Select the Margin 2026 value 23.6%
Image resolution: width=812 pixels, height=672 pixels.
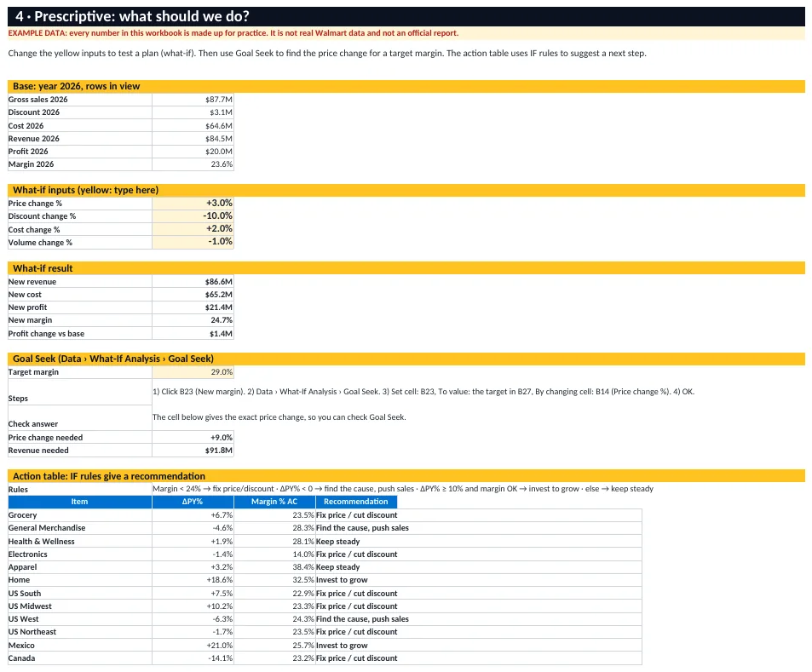point(193,164)
